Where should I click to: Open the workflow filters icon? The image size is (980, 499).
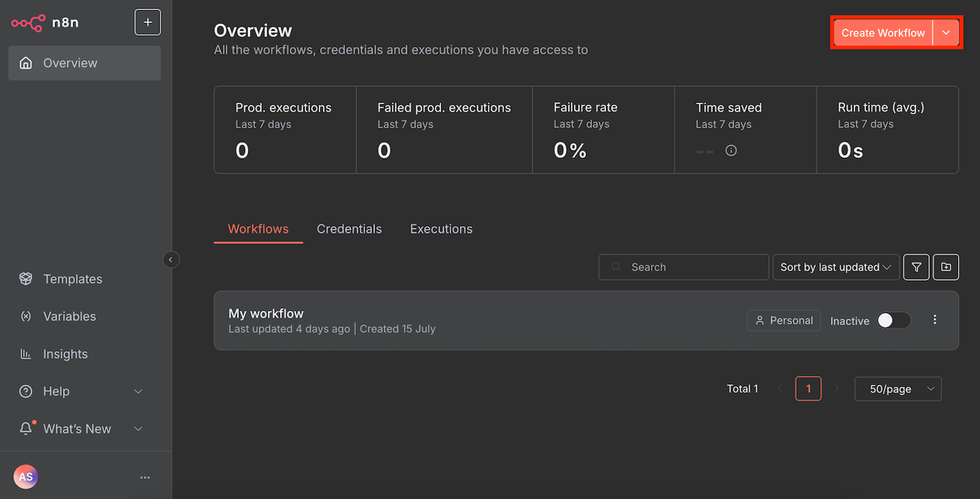pyautogui.click(x=916, y=266)
